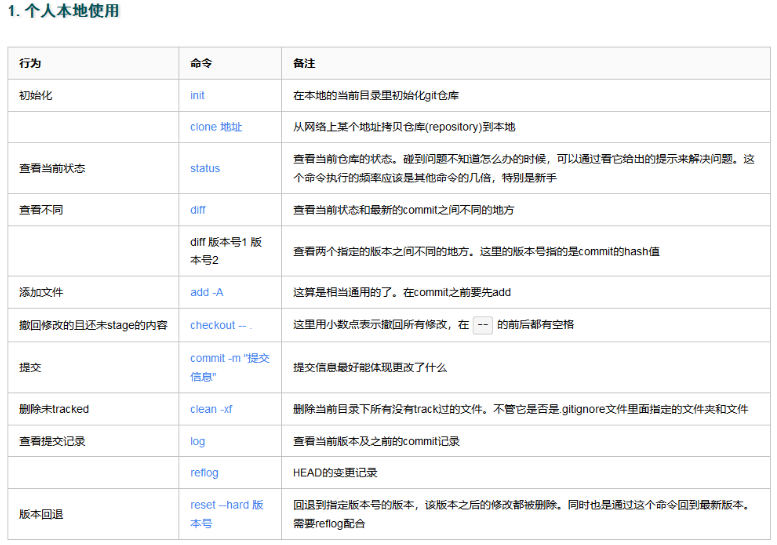The image size is (777, 545).
Task: Click note about copying repository from network
Action: 404,127
